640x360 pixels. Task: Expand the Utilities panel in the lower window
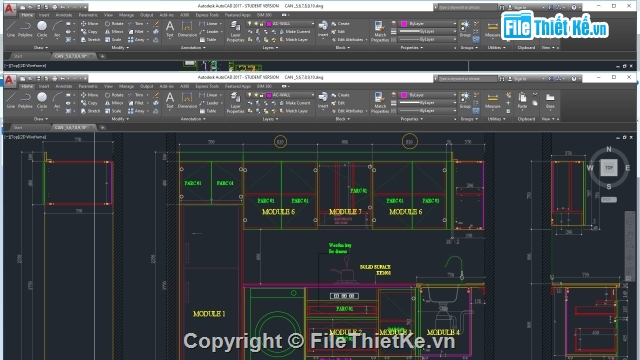(496, 119)
